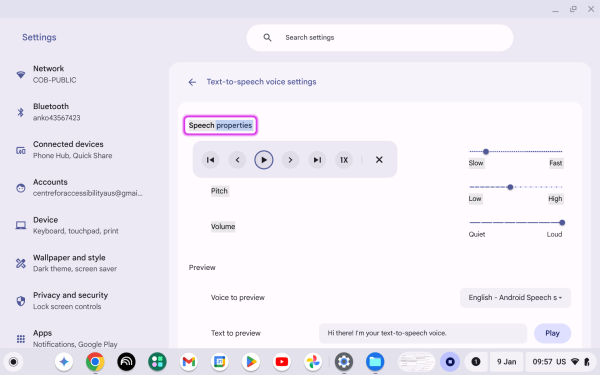Open Network settings in sidebar
The width and height of the screenshot is (600, 375).
click(x=84, y=74)
